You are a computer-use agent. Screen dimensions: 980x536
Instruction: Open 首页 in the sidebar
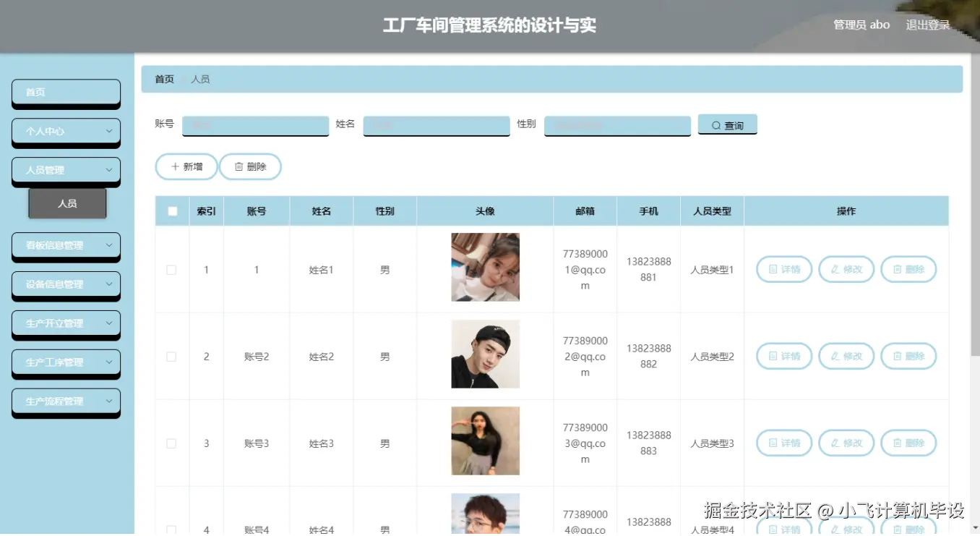[66, 93]
